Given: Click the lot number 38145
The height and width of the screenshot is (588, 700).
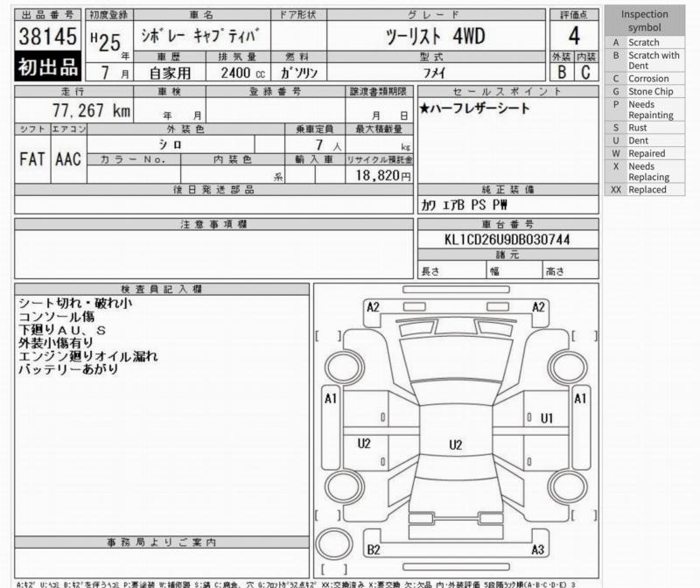Looking at the screenshot, I should pos(49,38).
